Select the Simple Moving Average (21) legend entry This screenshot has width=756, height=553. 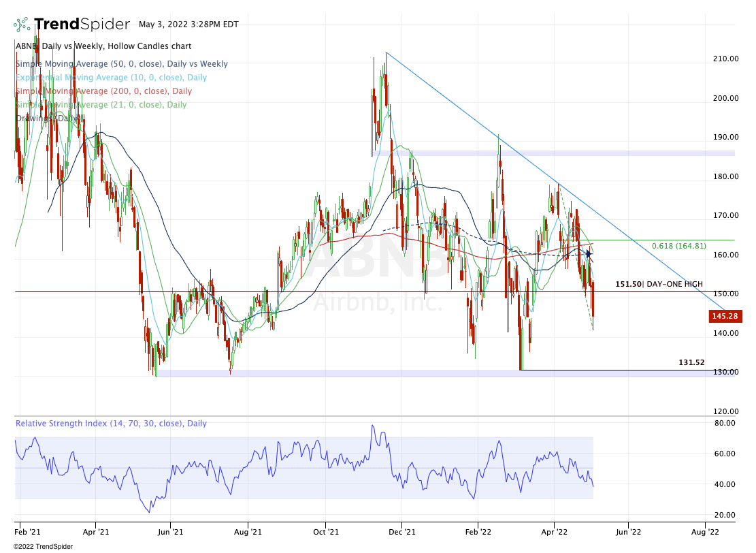(101, 105)
